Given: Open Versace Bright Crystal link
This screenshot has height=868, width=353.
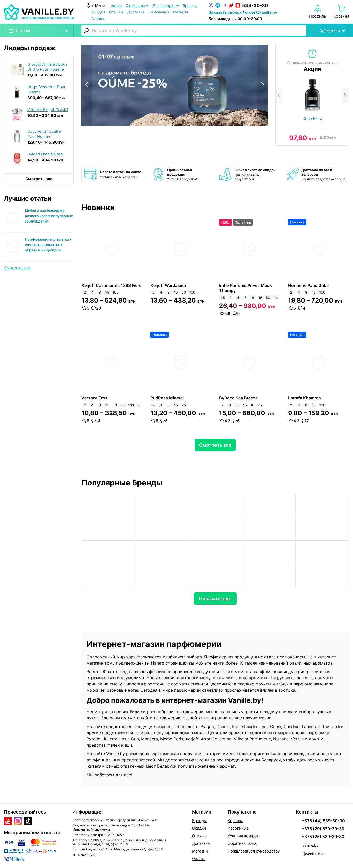Looking at the screenshot, I should [x=48, y=109].
